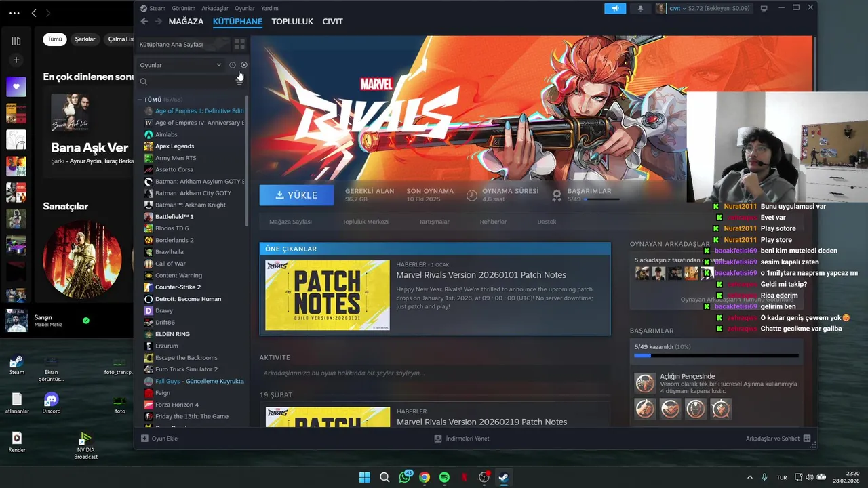Open the Arkadaşlar ve Sohbet chat icon
Image resolution: width=868 pixels, height=488 pixels.
pyautogui.click(x=807, y=439)
